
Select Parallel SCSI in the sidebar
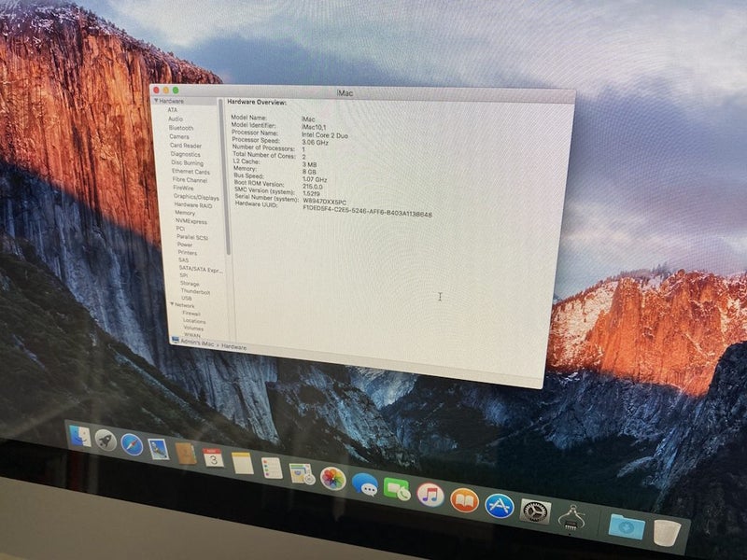[192, 237]
